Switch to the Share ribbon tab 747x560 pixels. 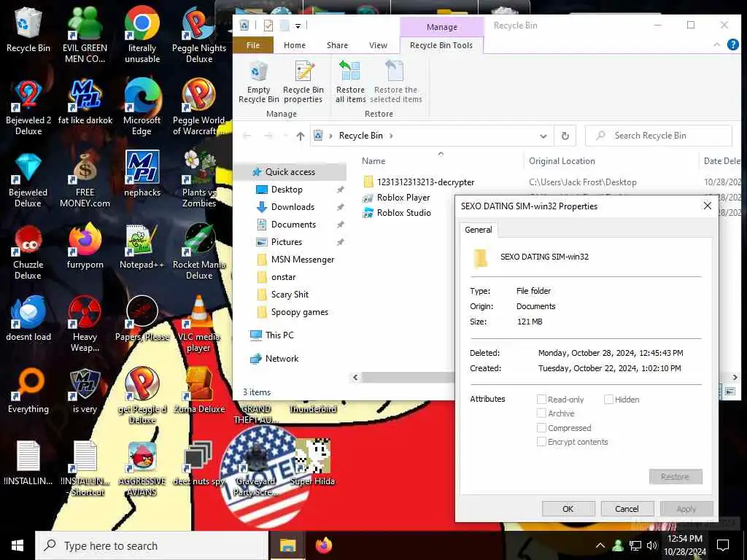[337, 45]
